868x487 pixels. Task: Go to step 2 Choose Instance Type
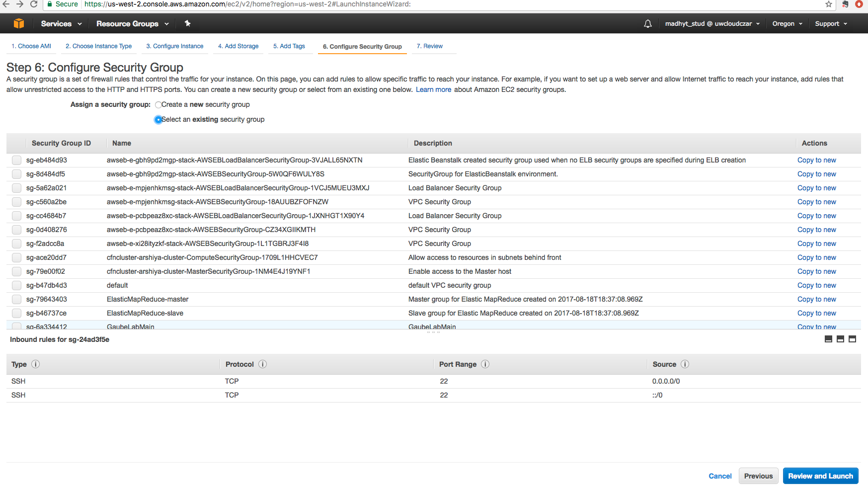click(98, 46)
